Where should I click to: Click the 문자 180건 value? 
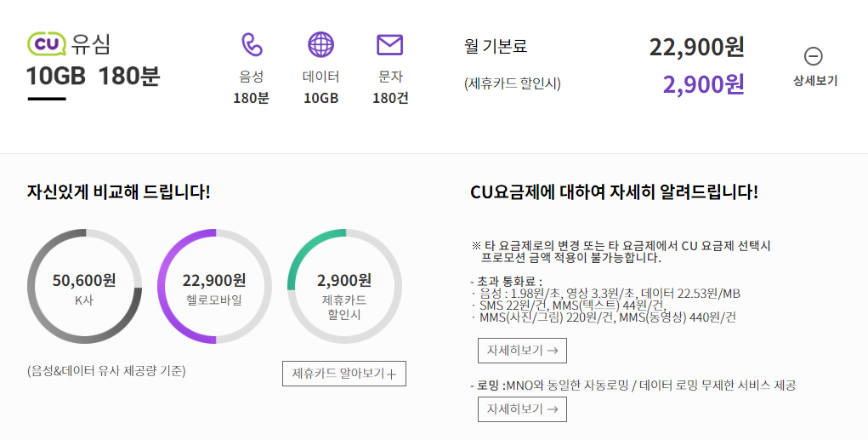[x=390, y=98]
